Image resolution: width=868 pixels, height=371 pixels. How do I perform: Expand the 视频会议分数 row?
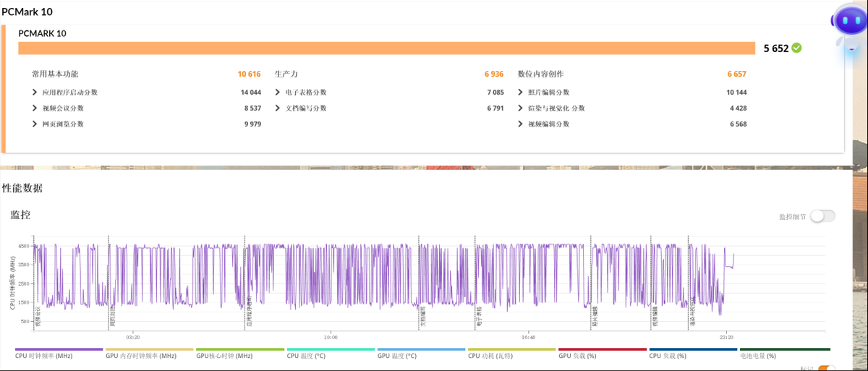pyautogui.click(x=35, y=108)
